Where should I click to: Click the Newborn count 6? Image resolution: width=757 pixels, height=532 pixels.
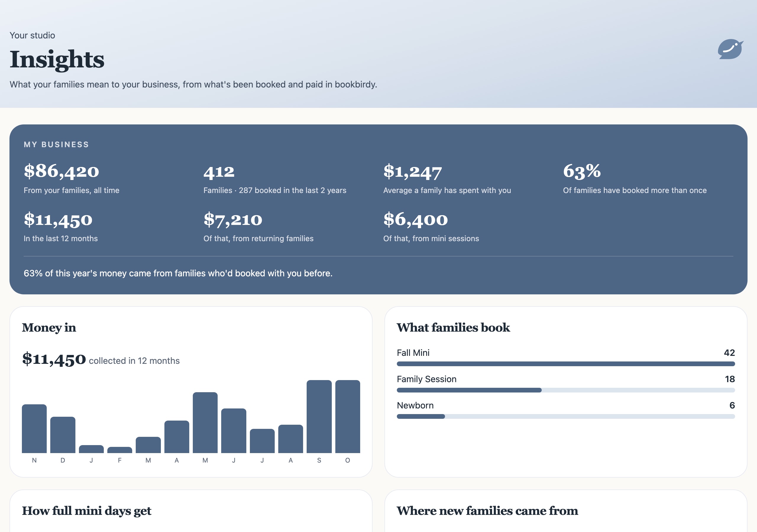point(732,406)
